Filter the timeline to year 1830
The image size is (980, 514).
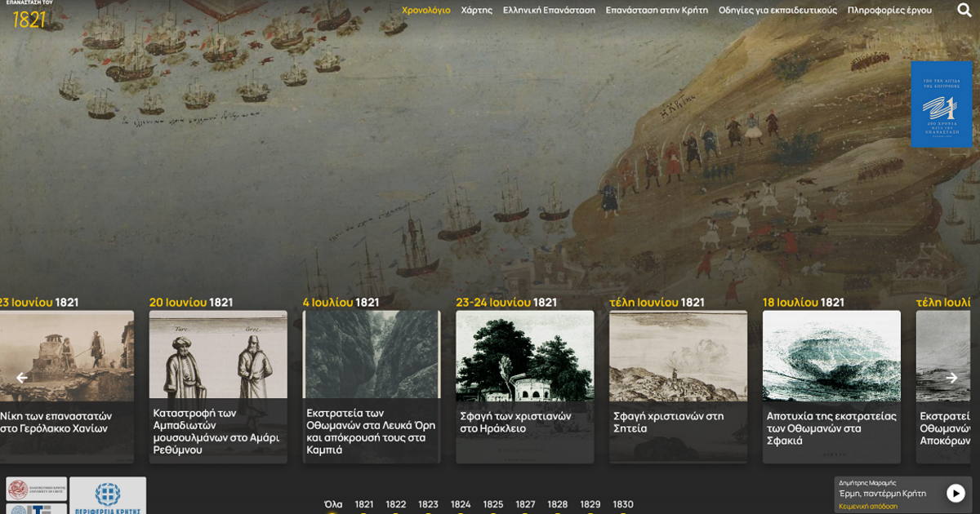click(x=623, y=504)
